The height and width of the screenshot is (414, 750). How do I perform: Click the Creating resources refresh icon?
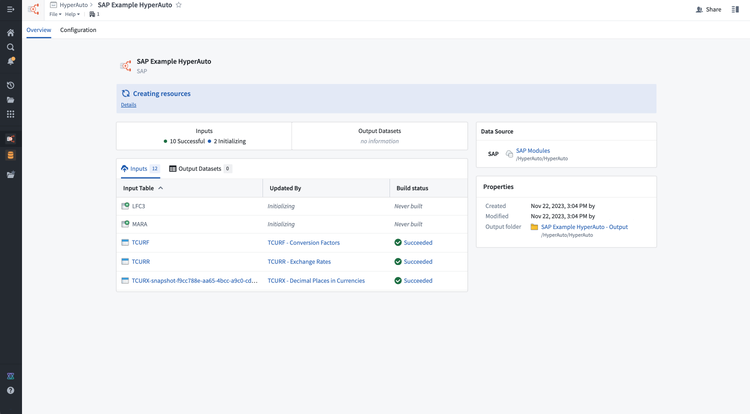click(x=126, y=93)
